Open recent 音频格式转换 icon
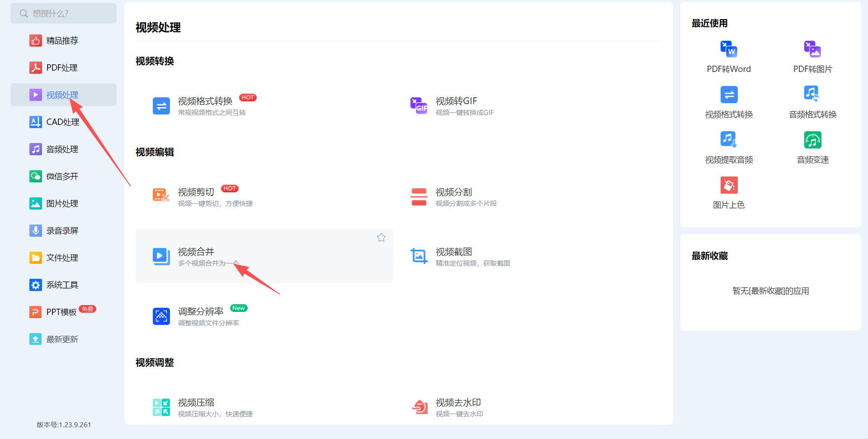The width and height of the screenshot is (868, 439). (x=813, y=95)
